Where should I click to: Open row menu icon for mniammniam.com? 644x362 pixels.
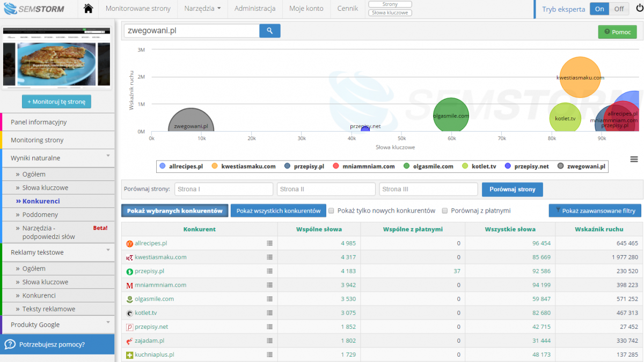click(x=270, y=285)
